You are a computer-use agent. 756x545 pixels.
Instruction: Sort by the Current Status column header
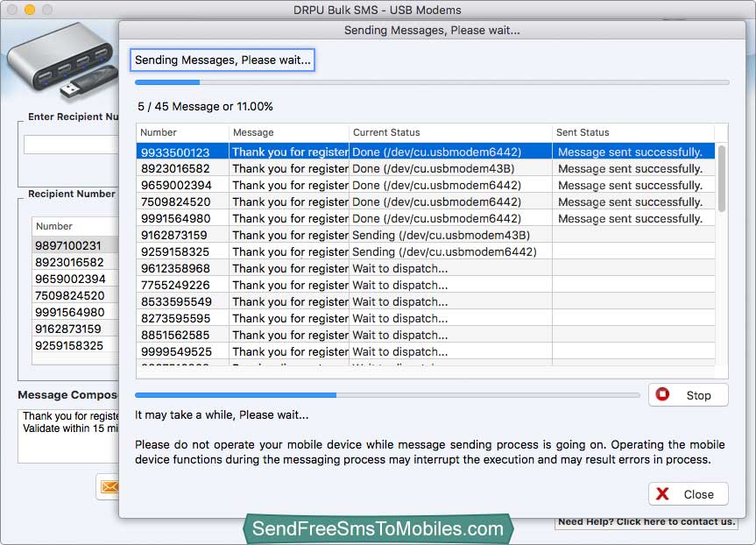point(450,132)
